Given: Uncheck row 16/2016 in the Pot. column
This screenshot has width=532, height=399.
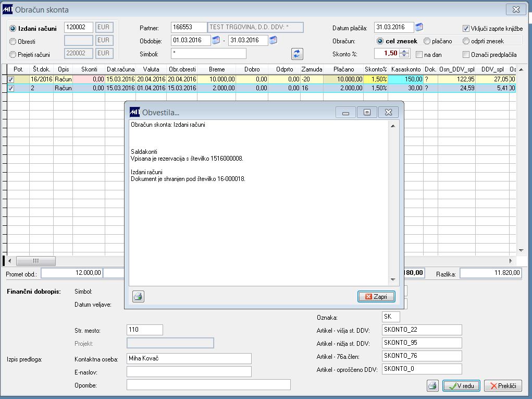Looking at the screenshot, I should pos(11,79).
